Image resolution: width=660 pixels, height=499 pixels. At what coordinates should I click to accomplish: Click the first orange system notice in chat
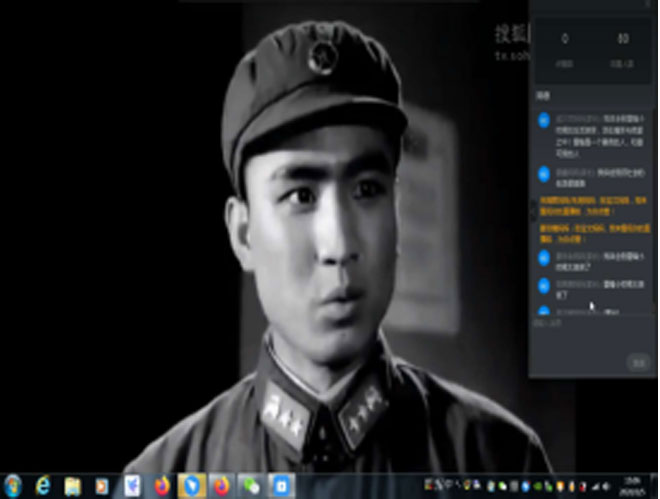(x=593, y=206)
